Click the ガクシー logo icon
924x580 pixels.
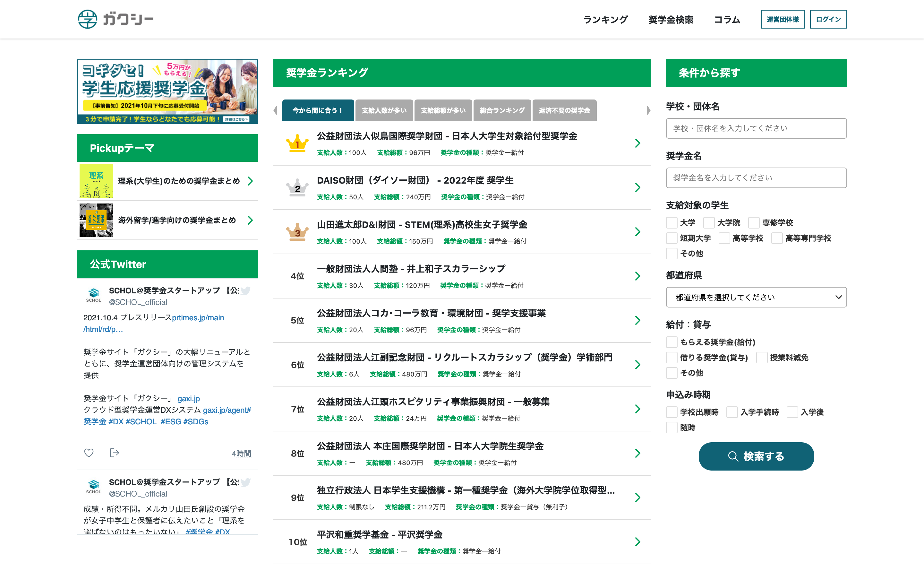tap(87, 19)
